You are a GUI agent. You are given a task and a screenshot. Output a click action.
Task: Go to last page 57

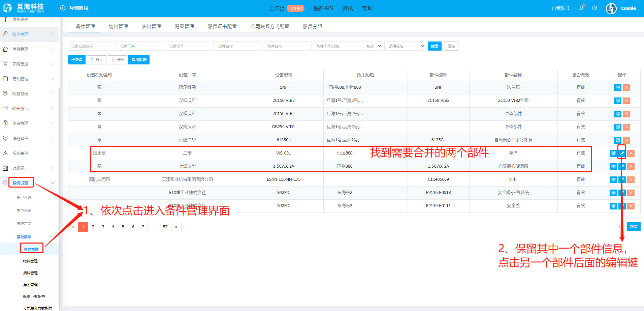165,227
